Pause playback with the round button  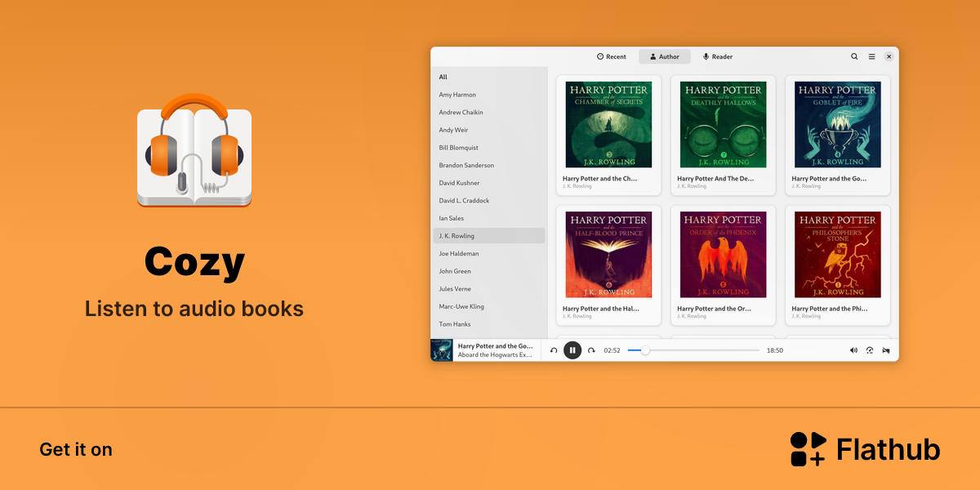point(572,350)
